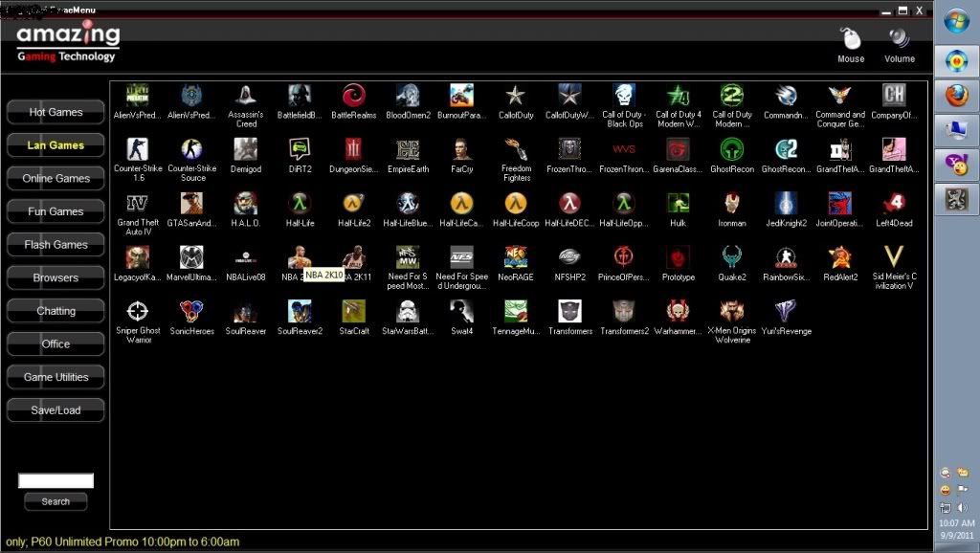Select the Lan Games category
Viewport: 980px width, 553px height.
56,145
